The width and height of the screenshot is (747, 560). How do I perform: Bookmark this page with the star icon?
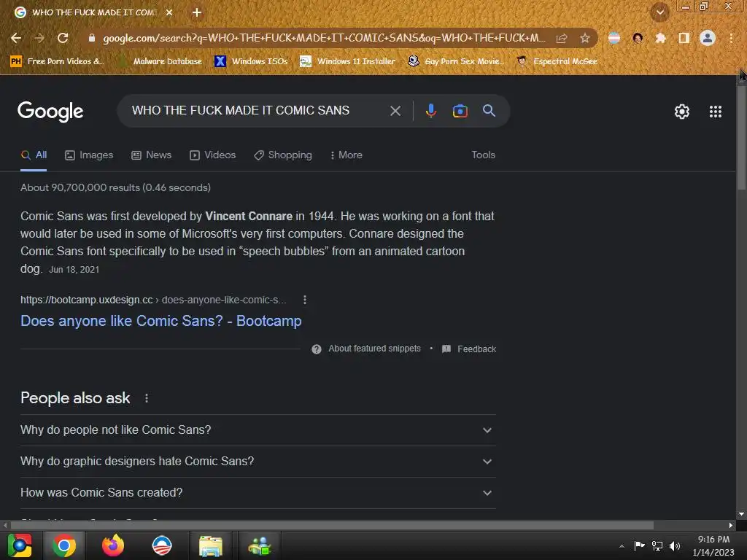tap(585, 38)
